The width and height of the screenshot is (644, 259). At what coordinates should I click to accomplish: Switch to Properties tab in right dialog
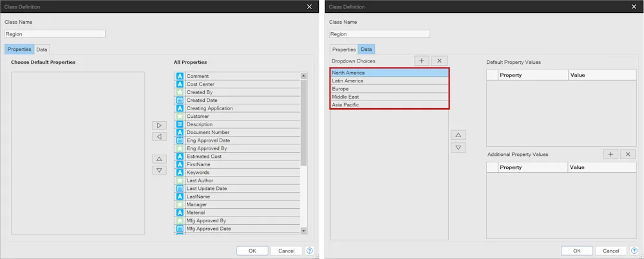tap(344, 50)
